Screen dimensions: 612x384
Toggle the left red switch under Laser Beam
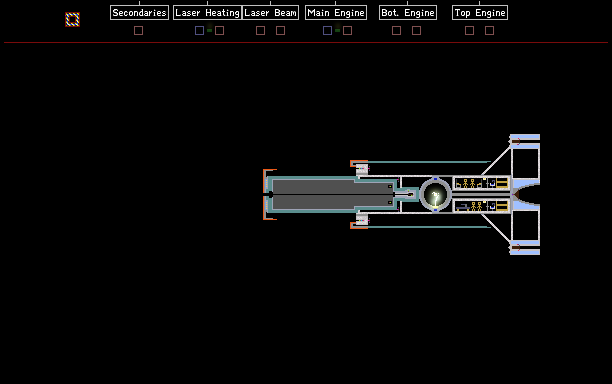[x=260, y=30]
